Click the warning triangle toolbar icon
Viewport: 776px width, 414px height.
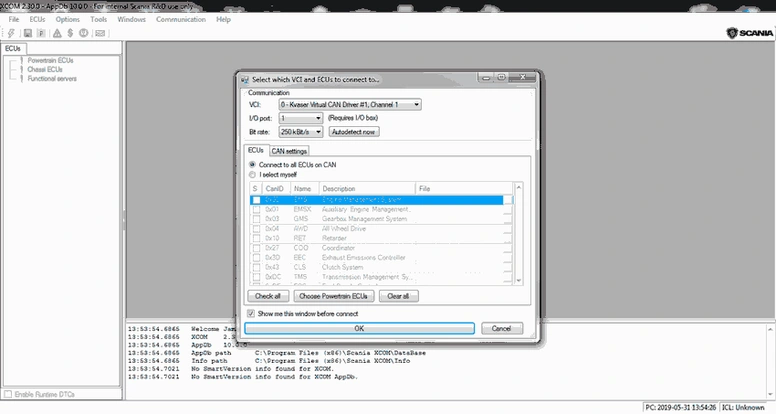coord(57,33)
